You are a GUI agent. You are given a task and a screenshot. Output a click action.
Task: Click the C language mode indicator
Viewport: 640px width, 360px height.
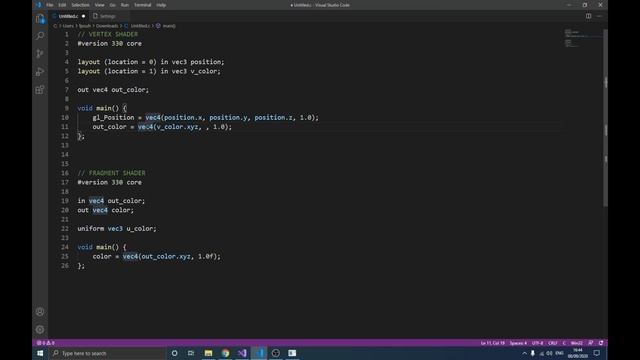(564, 343)
